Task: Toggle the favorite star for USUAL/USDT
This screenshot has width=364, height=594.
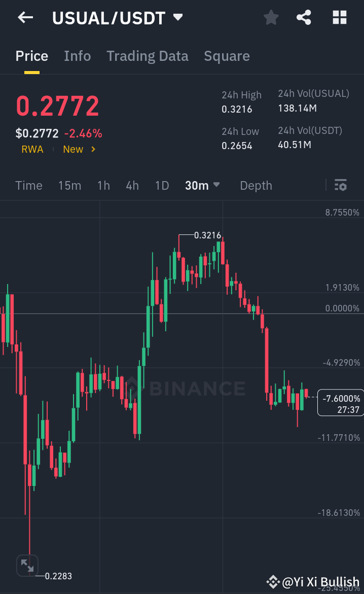Action: (271, 17)
